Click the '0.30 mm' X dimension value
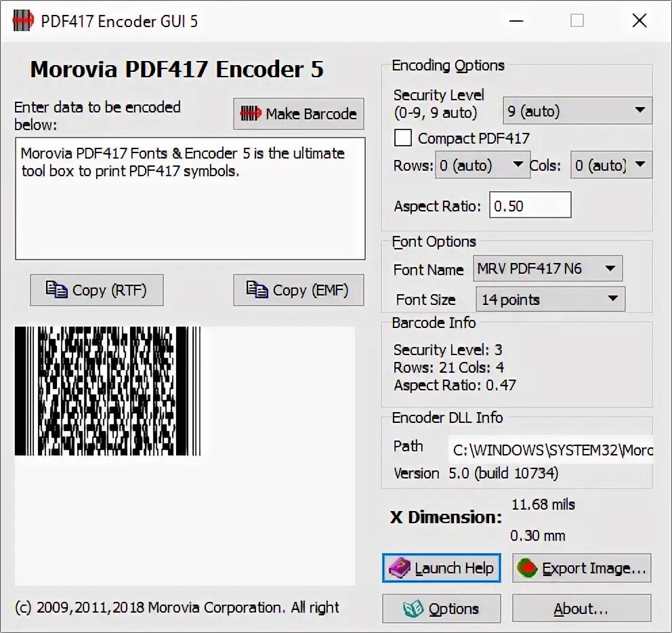672x633 pixels. click(x=538, y=535)
